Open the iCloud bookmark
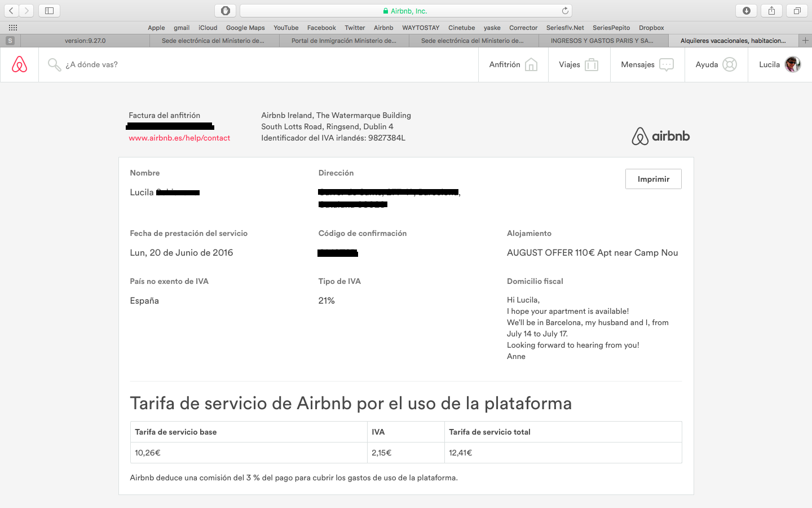This screenshot has width=812, height=508. (x=208, y=28)
